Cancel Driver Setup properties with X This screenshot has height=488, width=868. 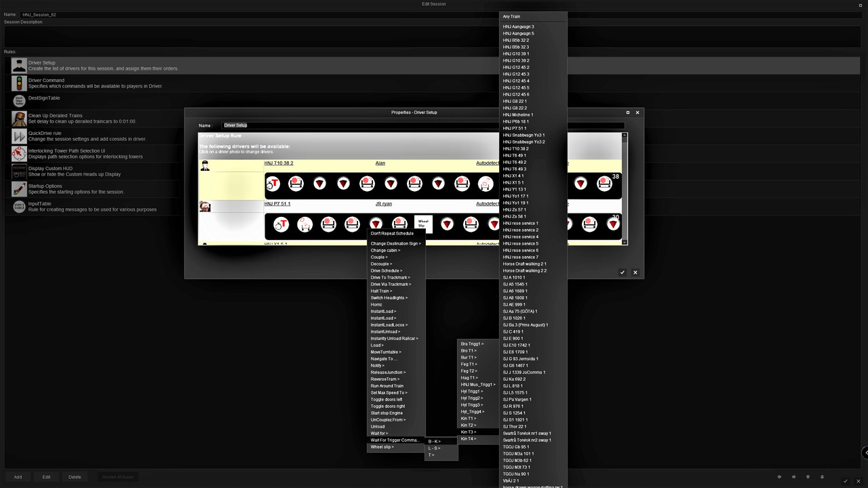click(635, 272)
